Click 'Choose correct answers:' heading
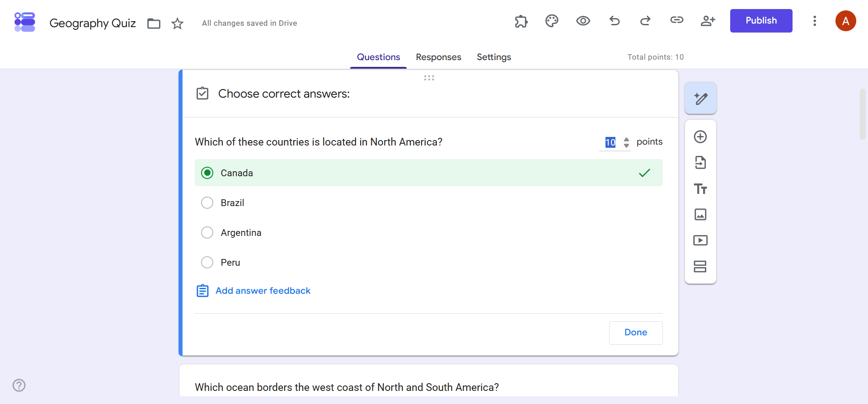 (x=284, y=94)
